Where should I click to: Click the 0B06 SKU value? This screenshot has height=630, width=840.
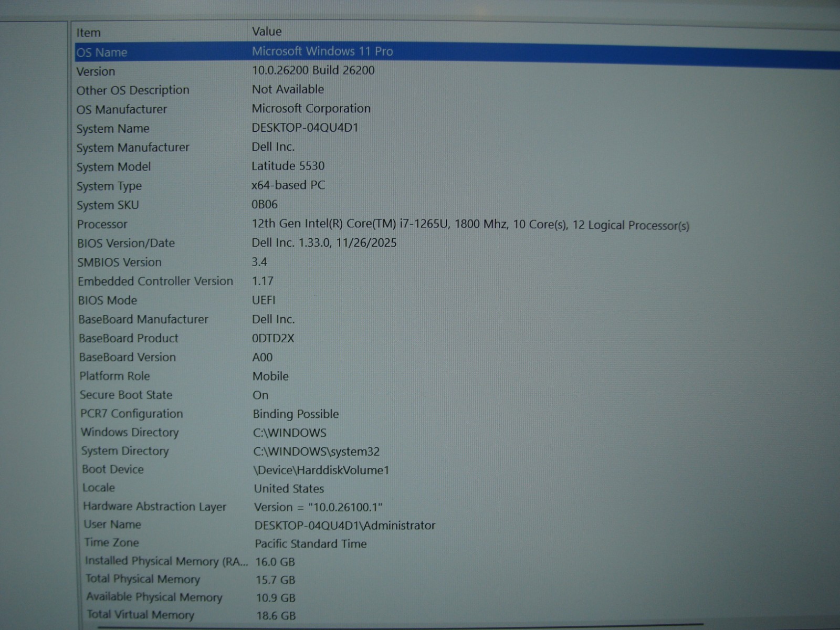265,204
